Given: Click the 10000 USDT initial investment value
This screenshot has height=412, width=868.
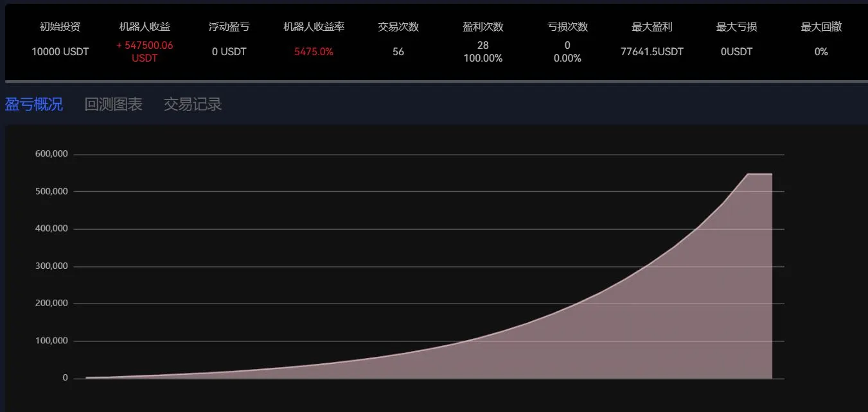Looking at the screenshot, I should [x=60, y=52].
